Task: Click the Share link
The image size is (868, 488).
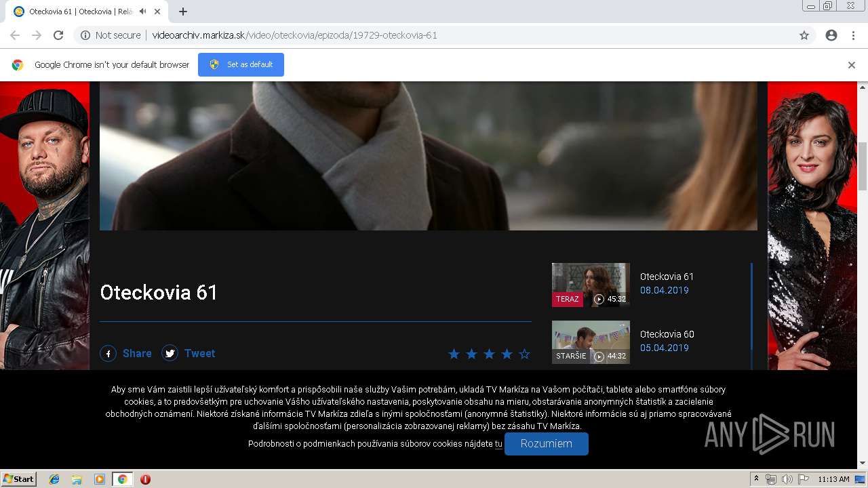Action: pos(137,353)
